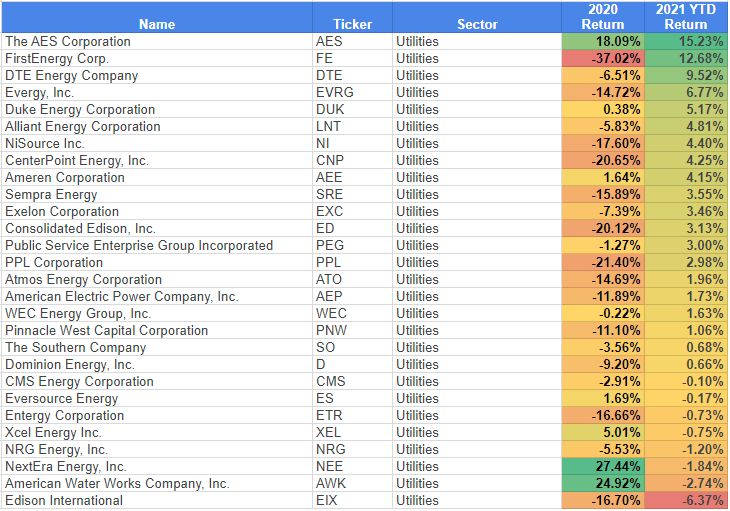Select the FirstEnergy Corp. cell
730x511 pixels.
pos(157,59)
